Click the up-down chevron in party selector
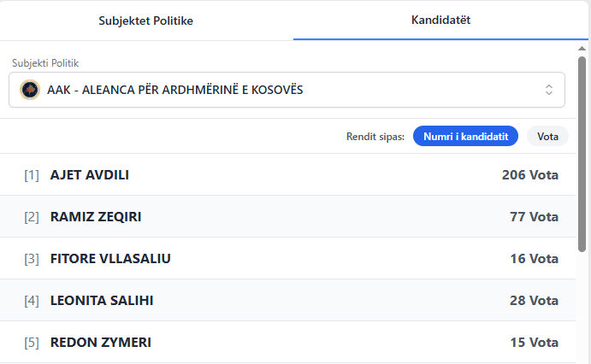591x364 pixels. coord(549,90)
